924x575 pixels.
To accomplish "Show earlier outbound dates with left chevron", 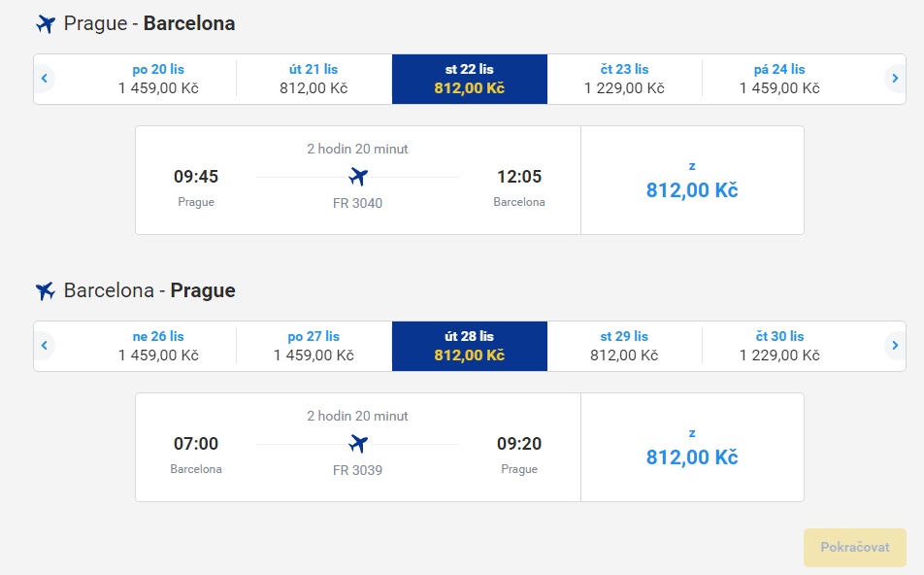I will pos(45,79).
